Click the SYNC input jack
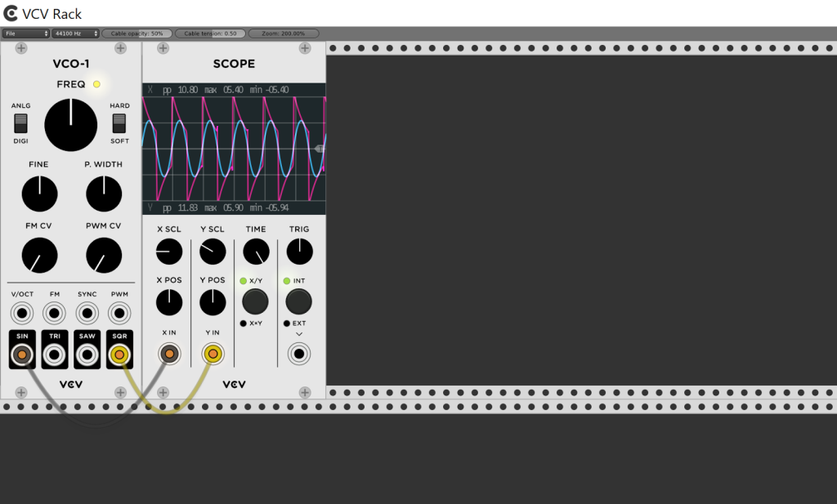 coord(87,312)
